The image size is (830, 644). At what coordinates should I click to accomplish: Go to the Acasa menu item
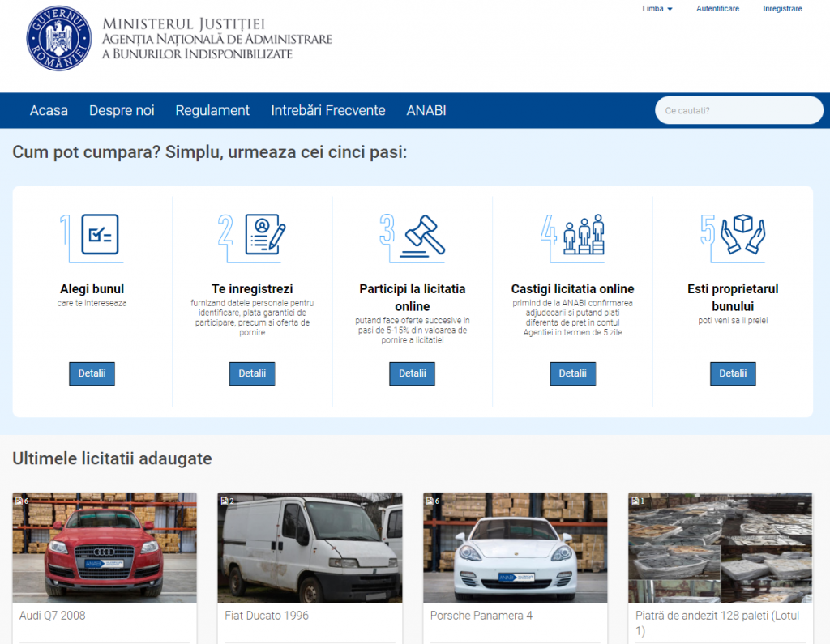[49, 111]
